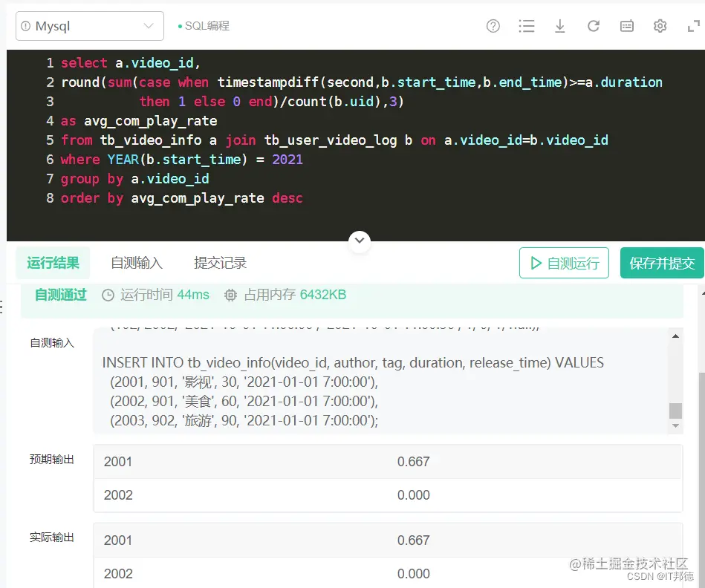Image resolution: width=705 pixels, height=588 pixels.
Task: Click the download code icon
Action: (x=560, y=26)
